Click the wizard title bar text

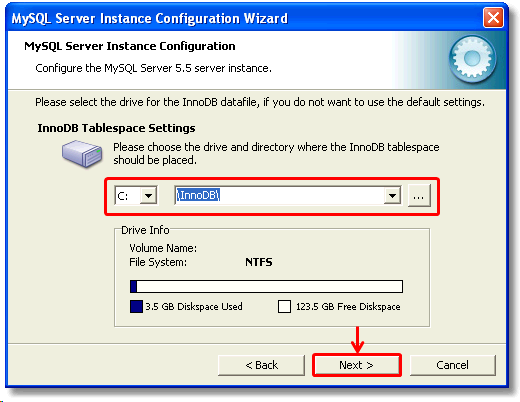point(149,18)
